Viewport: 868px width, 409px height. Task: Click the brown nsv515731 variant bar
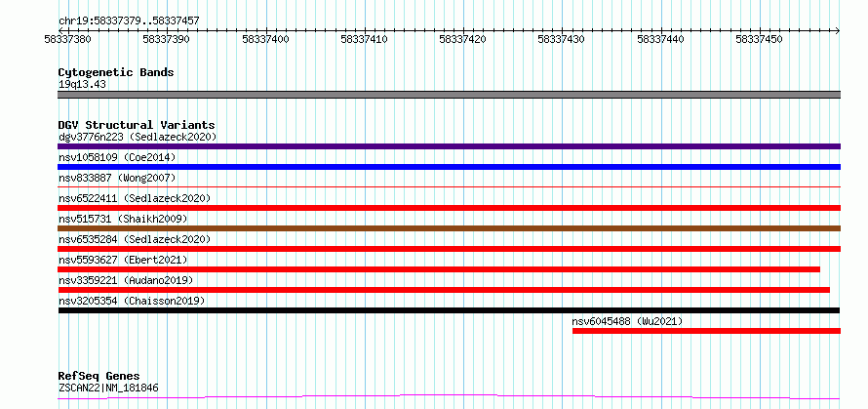449,228
